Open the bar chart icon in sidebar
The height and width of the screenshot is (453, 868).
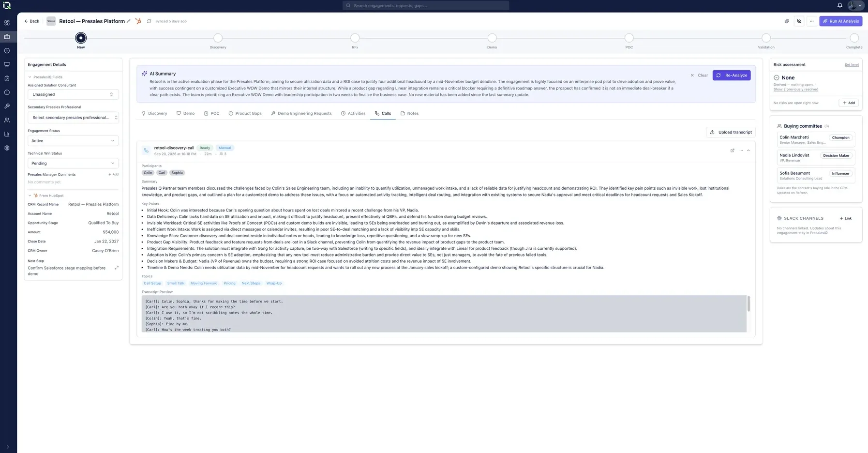tap(7, 134)
